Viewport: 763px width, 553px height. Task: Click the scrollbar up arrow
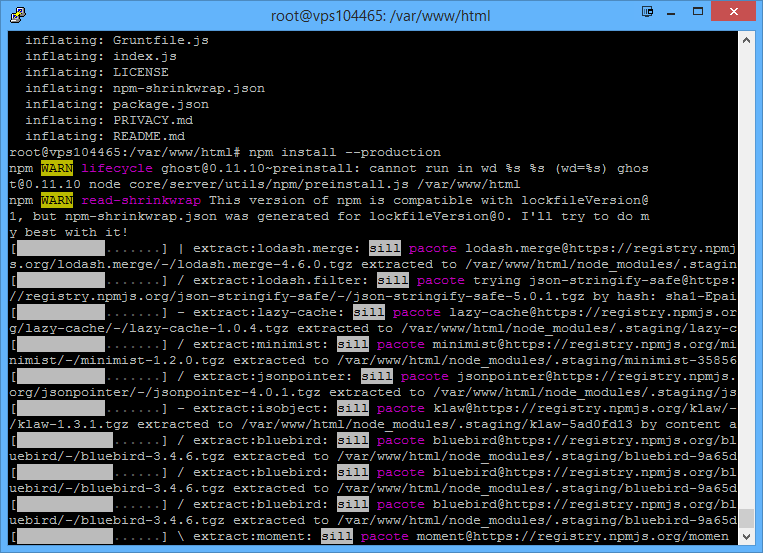(x=746, y=38)
